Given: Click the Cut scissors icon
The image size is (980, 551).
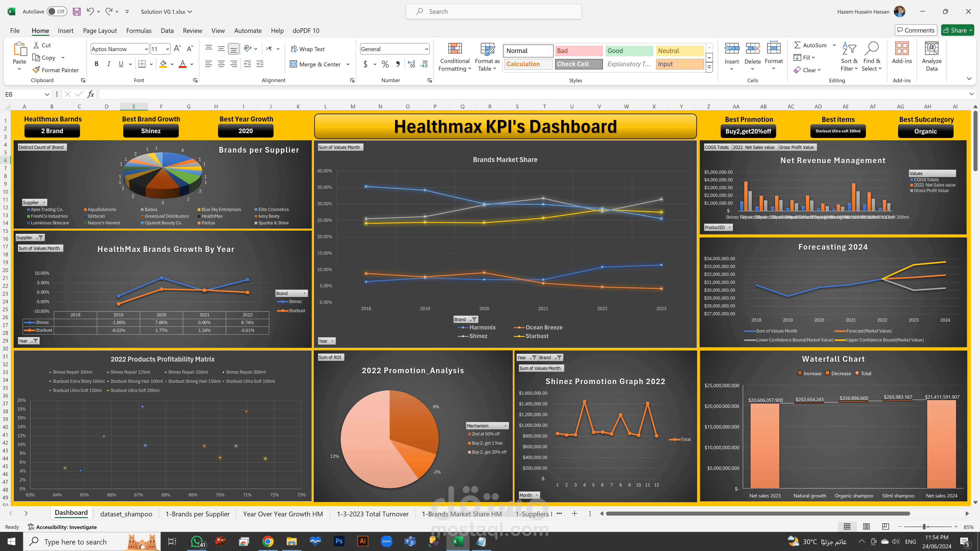Looking at the screenshot, I should pyautogui.click(x=36, y=45).
